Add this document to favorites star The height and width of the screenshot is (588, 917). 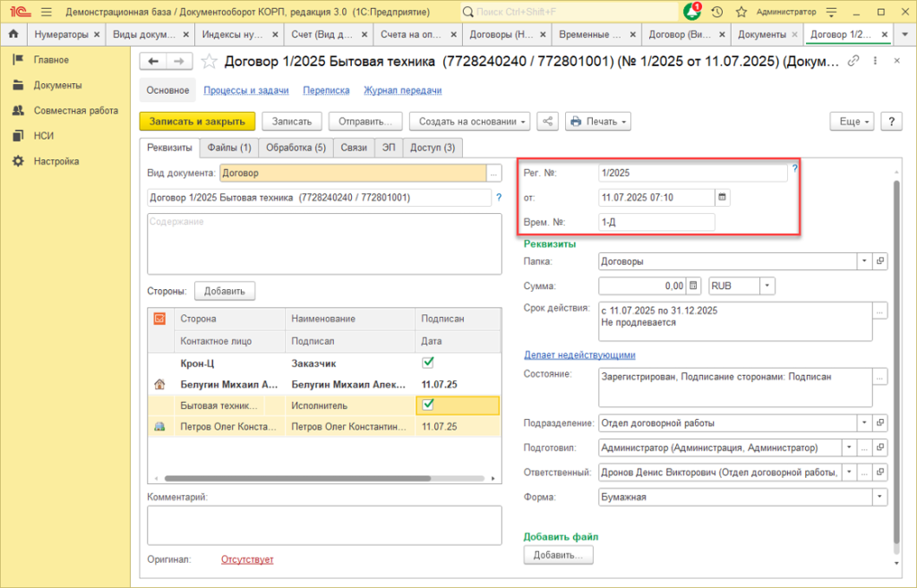click(x=210, y=61)
